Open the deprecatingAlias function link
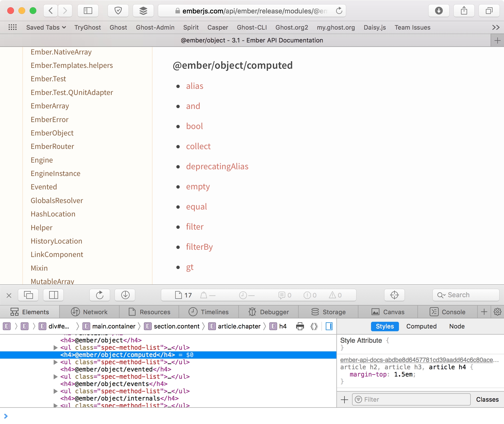Image resolution: width=504 pixels, height=424 pixels. 217,166
